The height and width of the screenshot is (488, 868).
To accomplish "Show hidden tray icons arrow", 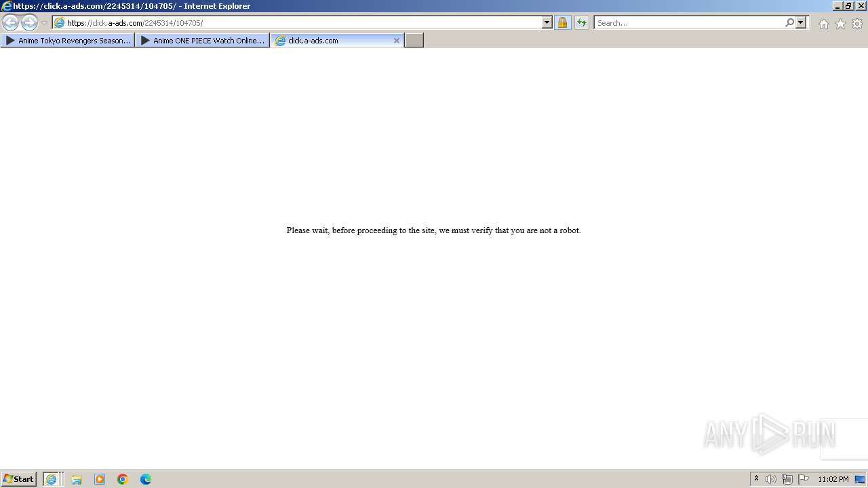I will pos(756,479).
